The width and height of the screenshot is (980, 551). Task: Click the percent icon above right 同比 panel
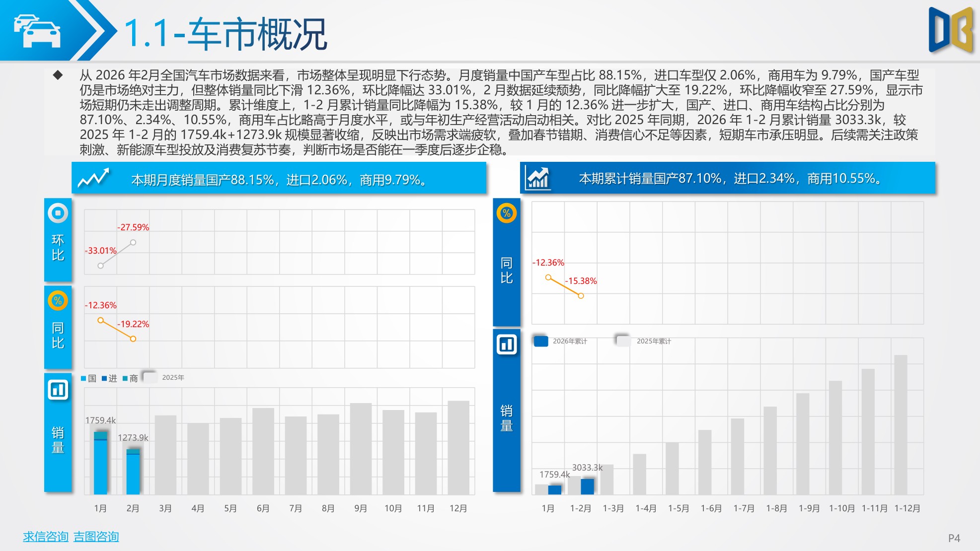(x=506, y=214)
